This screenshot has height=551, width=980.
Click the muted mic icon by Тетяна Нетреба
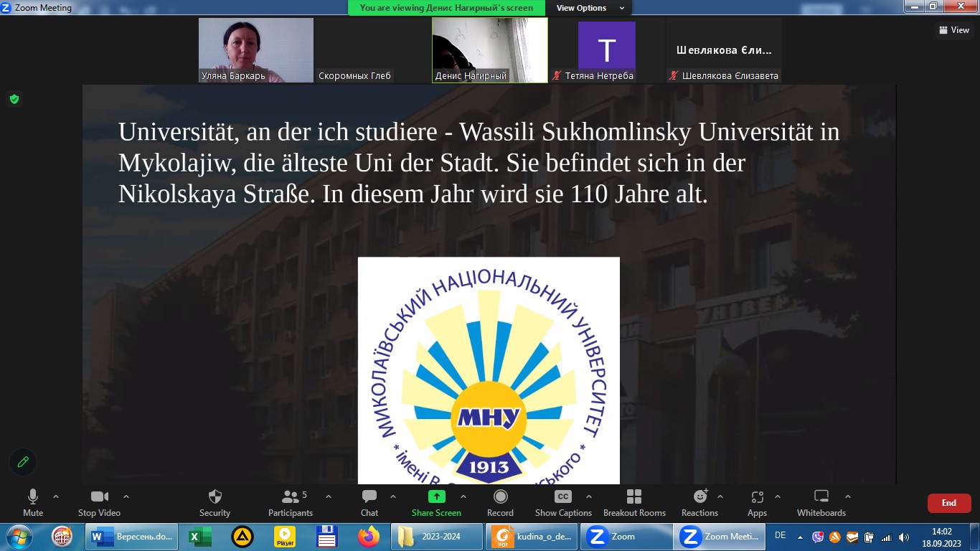point(557,75)
